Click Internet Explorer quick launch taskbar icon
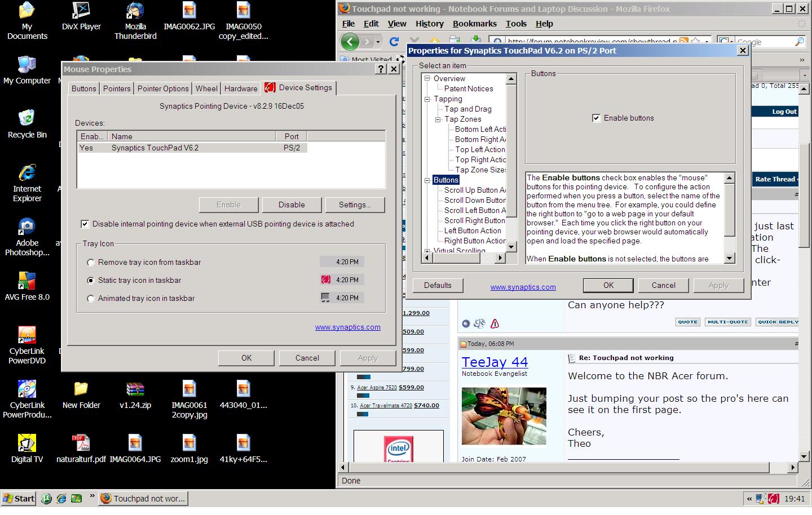This screenshot has width=812, height=515. click(x=61, y=498)
